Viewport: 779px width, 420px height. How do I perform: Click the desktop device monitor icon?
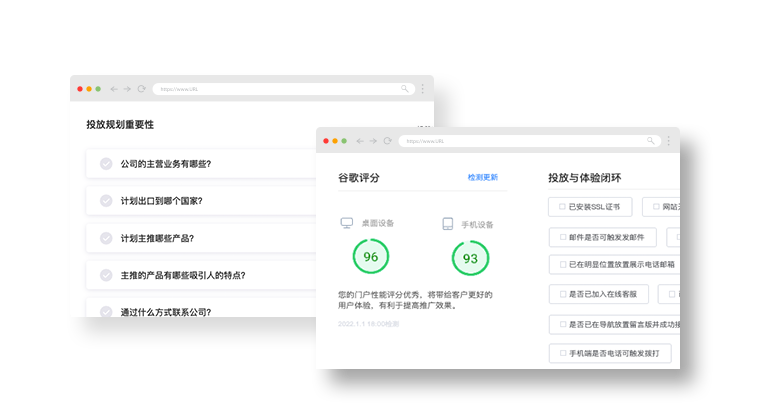coord(347,223)
